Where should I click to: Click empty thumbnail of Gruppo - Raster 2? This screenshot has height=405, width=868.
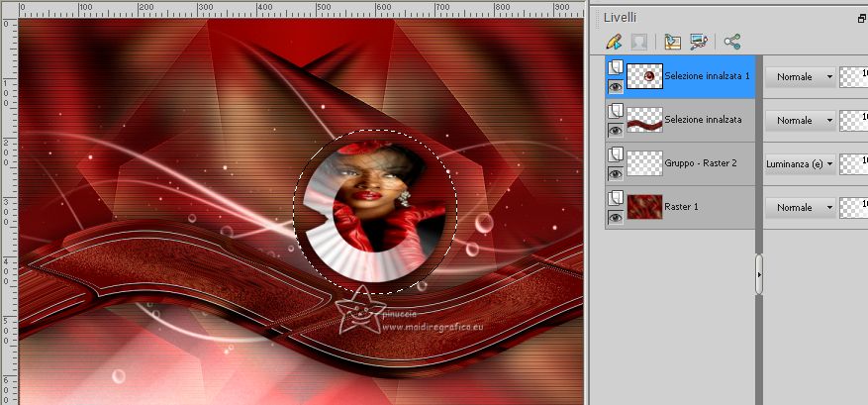[645, 163]
